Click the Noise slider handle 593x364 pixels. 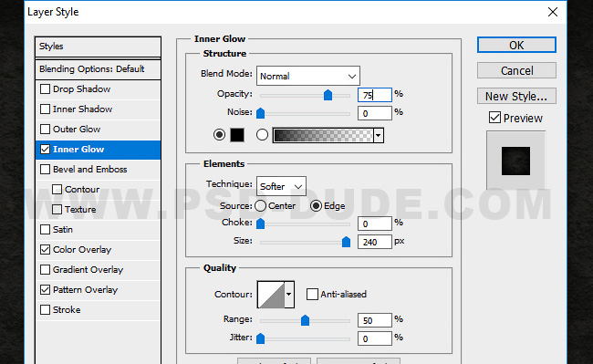[x=261, y=113]
